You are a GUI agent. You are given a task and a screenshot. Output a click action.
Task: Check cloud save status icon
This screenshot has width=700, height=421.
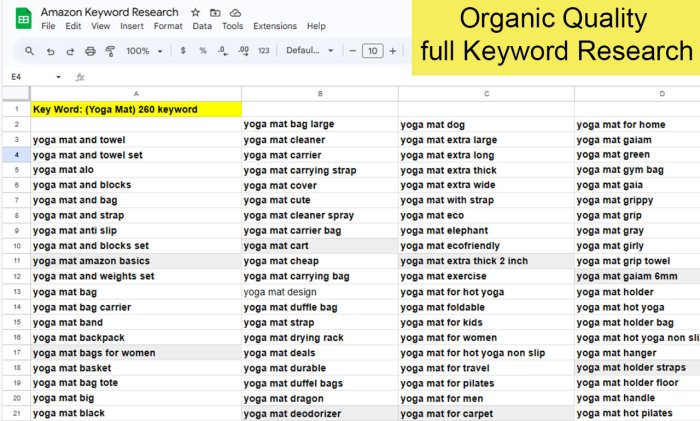tap(235, 13)
